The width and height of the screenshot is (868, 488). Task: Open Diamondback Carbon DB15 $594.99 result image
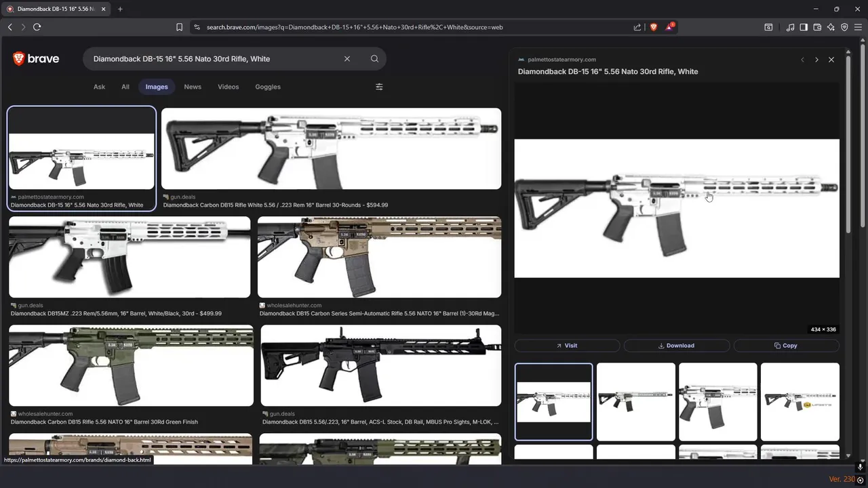click(x=331, y=148)
